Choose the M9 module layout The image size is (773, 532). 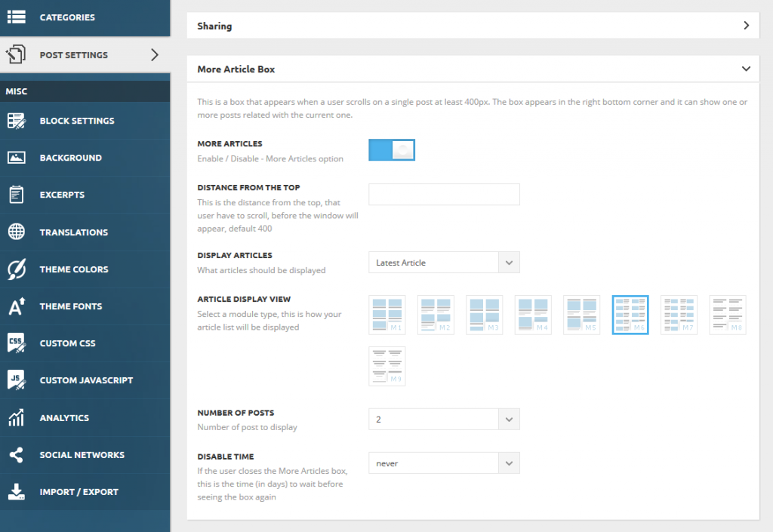[x=387, y=366]
